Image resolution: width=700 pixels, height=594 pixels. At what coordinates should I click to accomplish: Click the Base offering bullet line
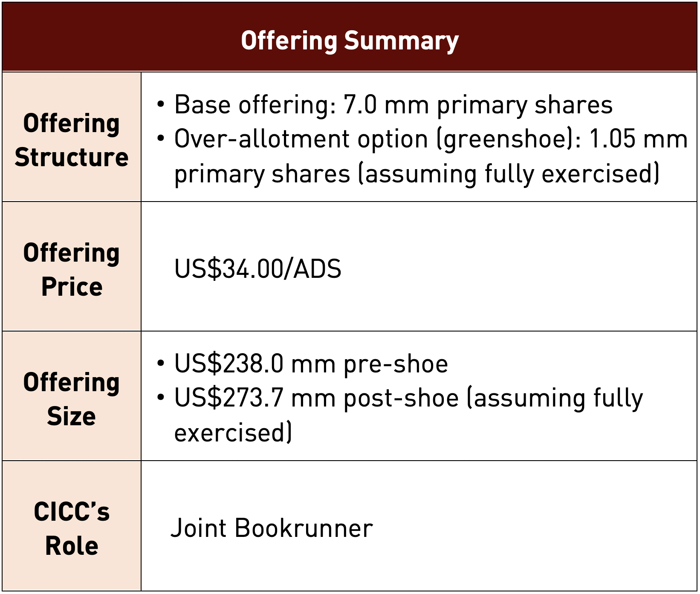(x=393, y=105)
